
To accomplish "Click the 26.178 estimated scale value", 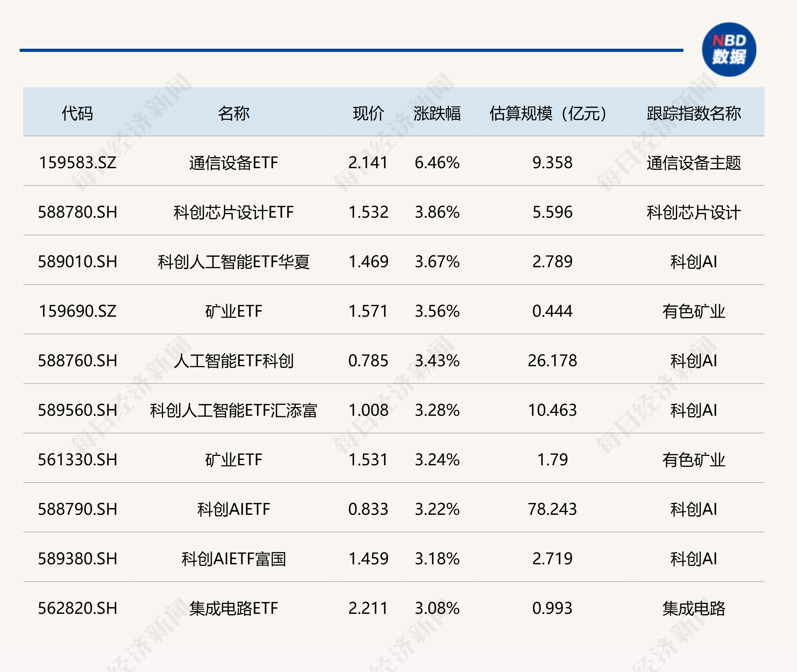I will 552,361.
